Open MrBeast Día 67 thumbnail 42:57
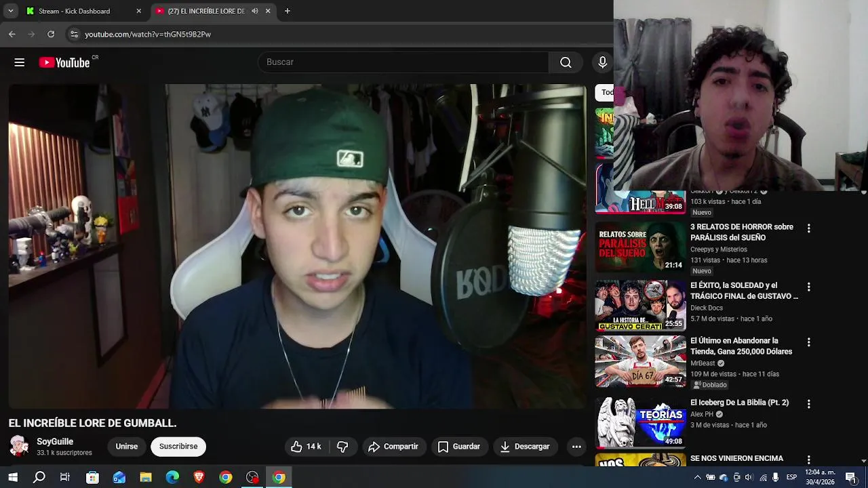 tap(641, 361)
